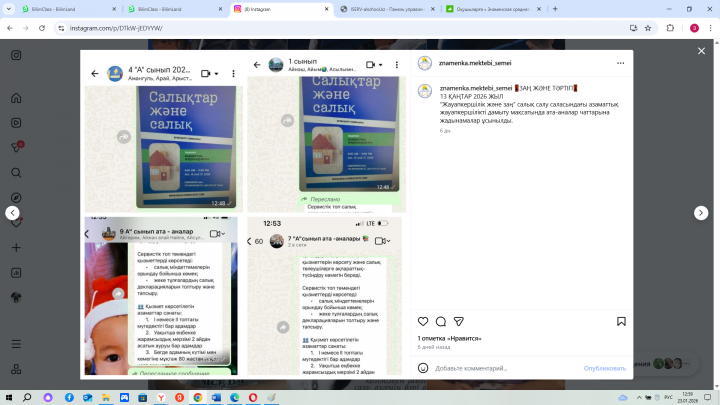Viewport: 720px width, 405px height.
Task: Open the Meta apps icon at the sidebar bottom
Action: (x=16, y=369)
